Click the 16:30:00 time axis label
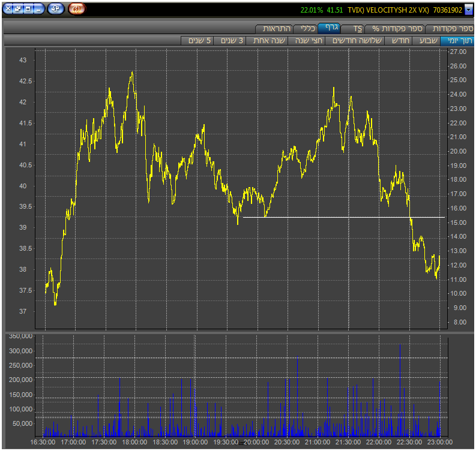Image resolution: width=476 pixels, height=451 pixels. (x=43, y=442)
